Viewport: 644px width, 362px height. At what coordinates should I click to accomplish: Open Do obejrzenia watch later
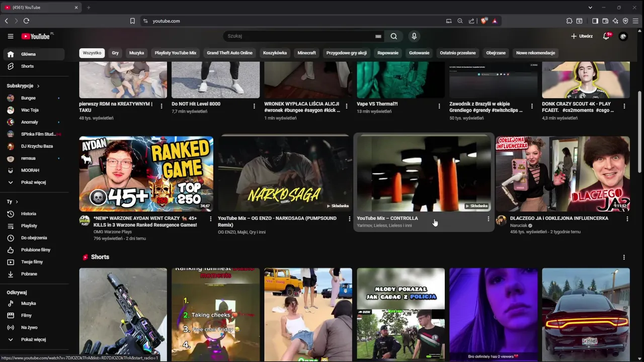[x=34, y=238]
